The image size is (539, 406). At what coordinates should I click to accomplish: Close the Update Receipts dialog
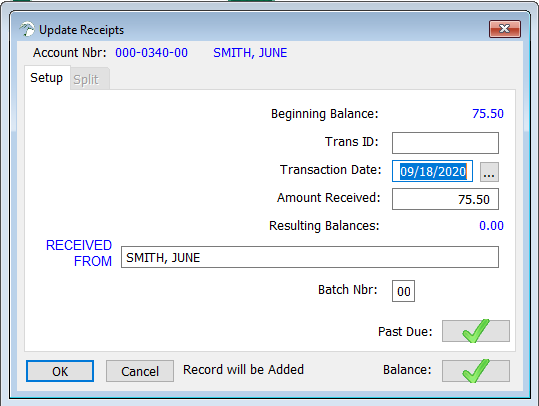[x=505, y=29]
